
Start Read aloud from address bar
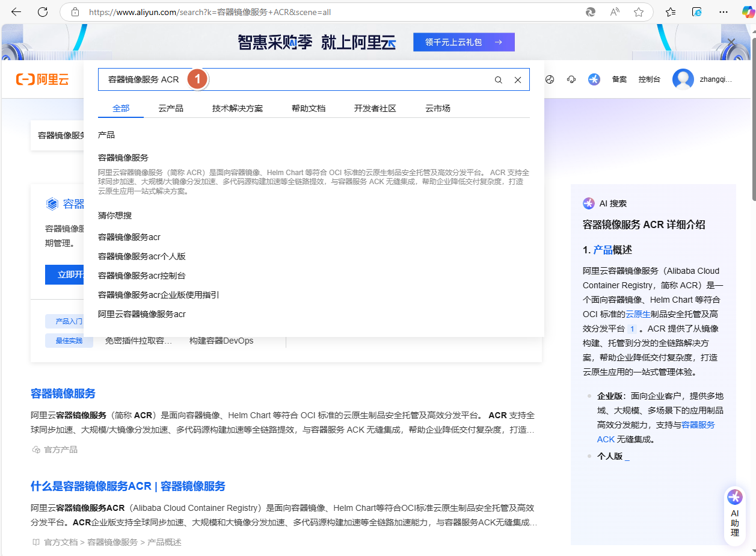click(615, 12)
